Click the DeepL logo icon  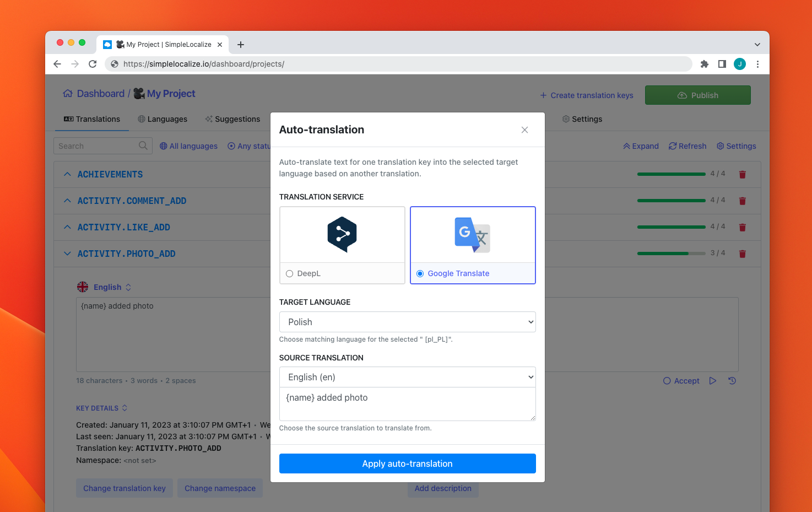click(342, 235)
